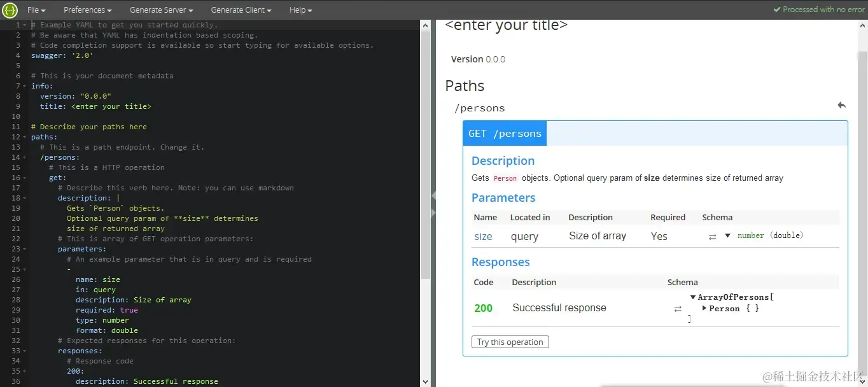868x387 pixels.
Task: Click the Swagger Editor logo icon
Action: 10,10
